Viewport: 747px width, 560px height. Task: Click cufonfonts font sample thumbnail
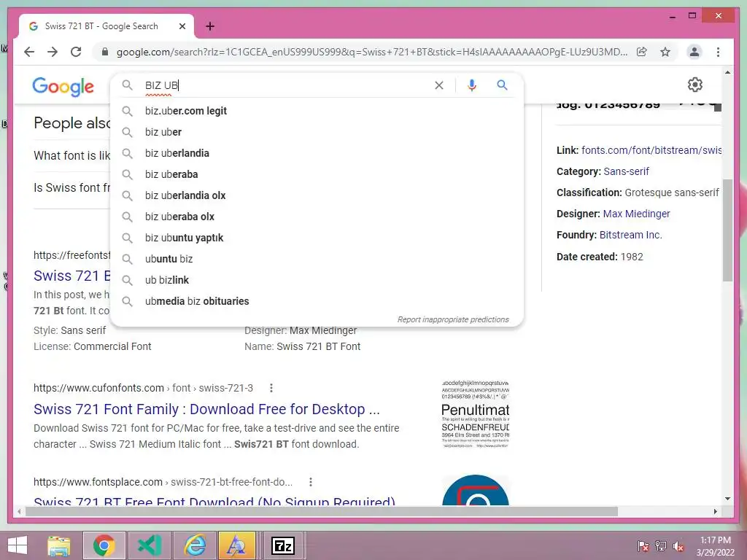coord(476,414)
